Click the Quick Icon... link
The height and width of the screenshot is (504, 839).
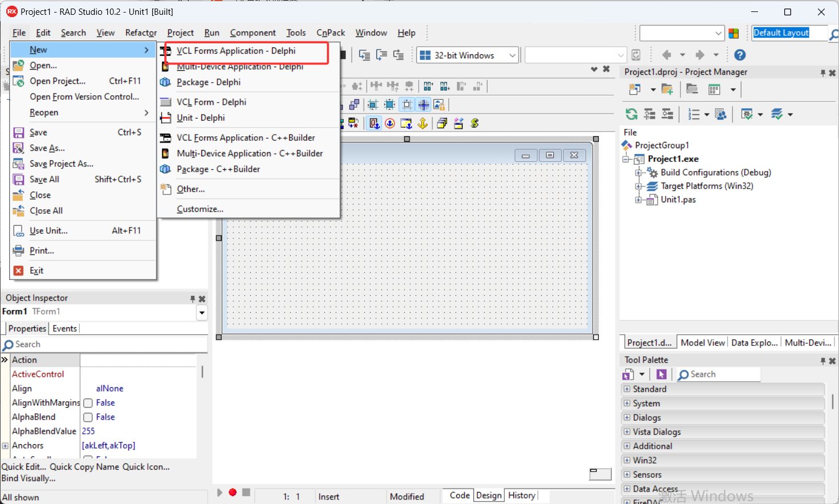click(x=146, y=467)
